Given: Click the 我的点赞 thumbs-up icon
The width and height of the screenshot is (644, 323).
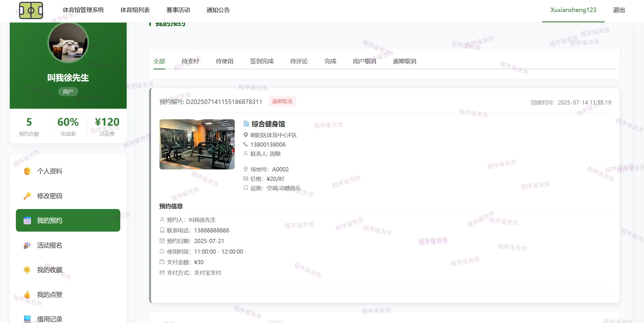Looking at the screenshot, I should 27,295.
